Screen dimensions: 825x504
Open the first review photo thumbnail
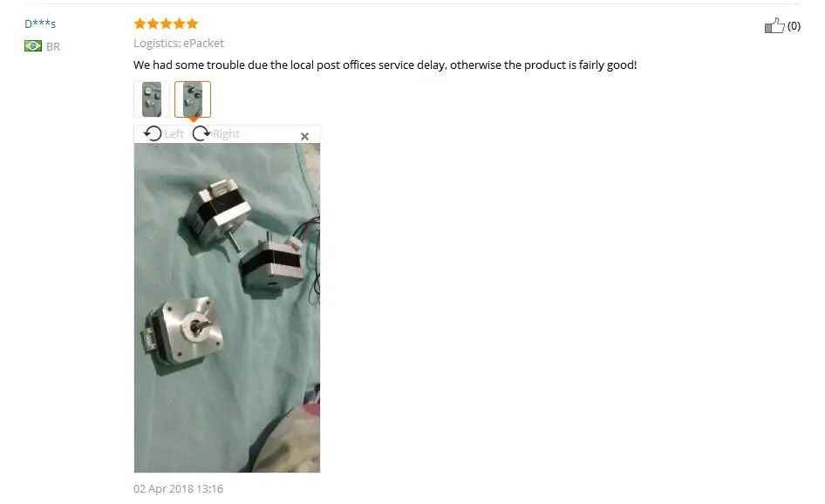click(152, 99)
